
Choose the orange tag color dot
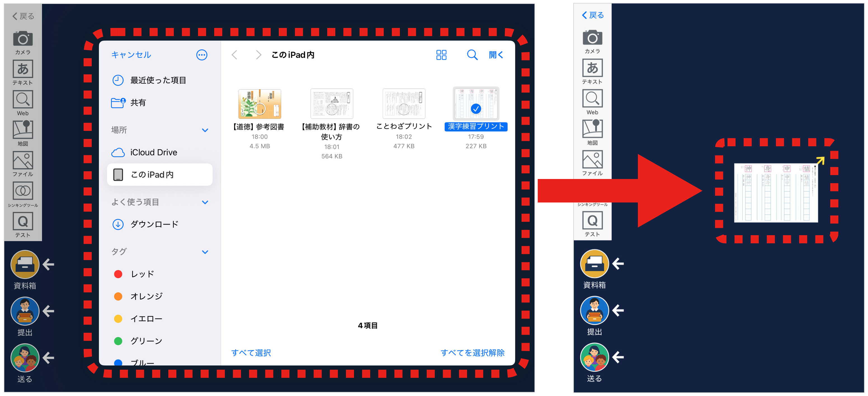coord(118,296)
